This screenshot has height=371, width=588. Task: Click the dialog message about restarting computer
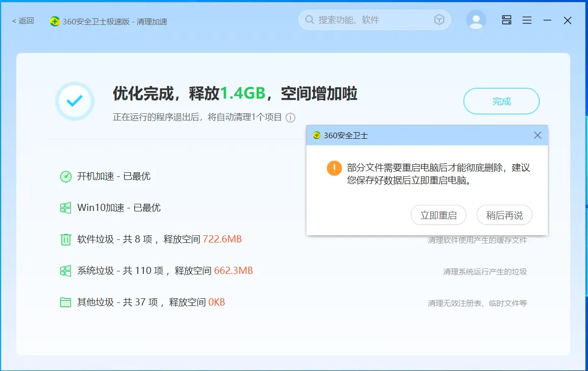click(439, 174)
